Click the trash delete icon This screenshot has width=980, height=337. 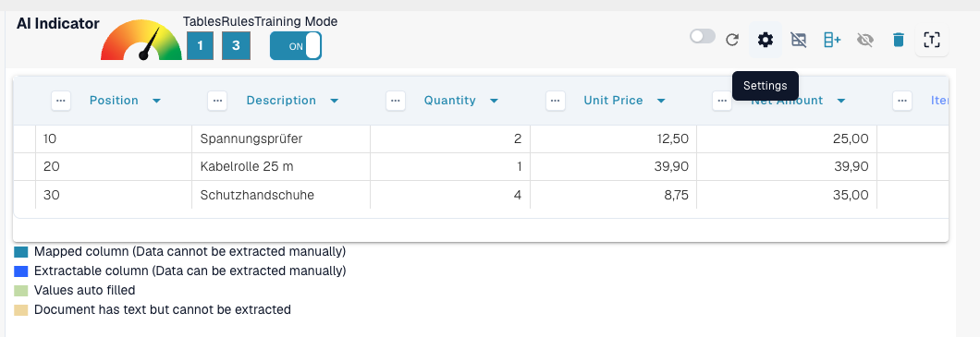[x=898, y=40]
